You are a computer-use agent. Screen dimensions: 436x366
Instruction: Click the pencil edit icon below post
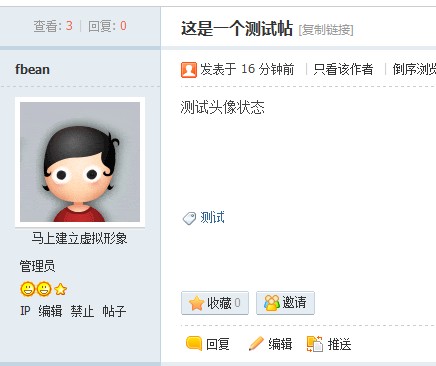click(256, 344)
